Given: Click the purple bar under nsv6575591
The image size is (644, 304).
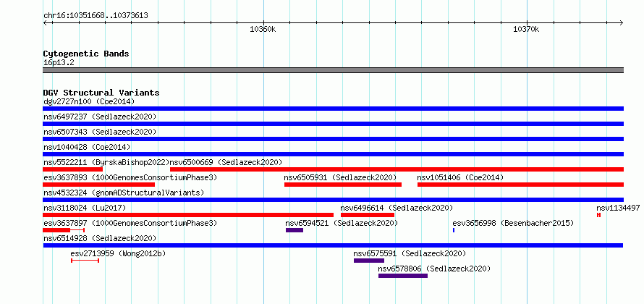Looking at the screenshot, I should [369, 261].
